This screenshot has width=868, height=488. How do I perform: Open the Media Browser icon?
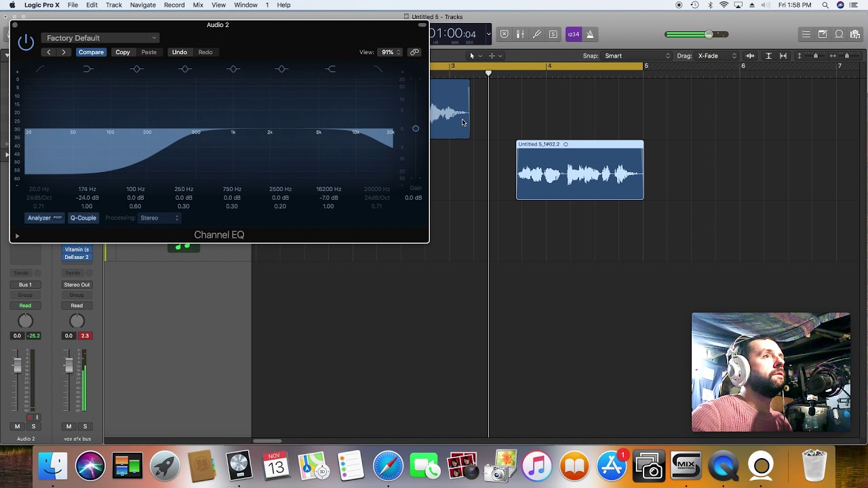[x=855, y=34]
